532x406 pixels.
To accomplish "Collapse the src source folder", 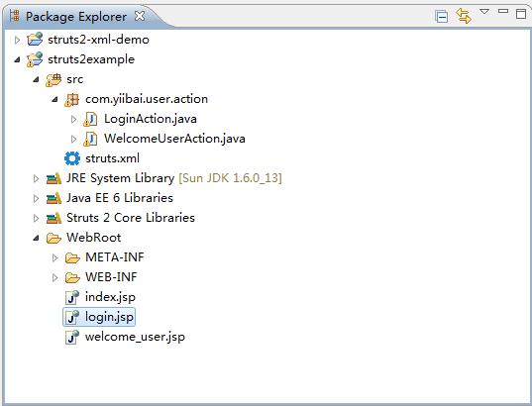I will tap(36, 79).
